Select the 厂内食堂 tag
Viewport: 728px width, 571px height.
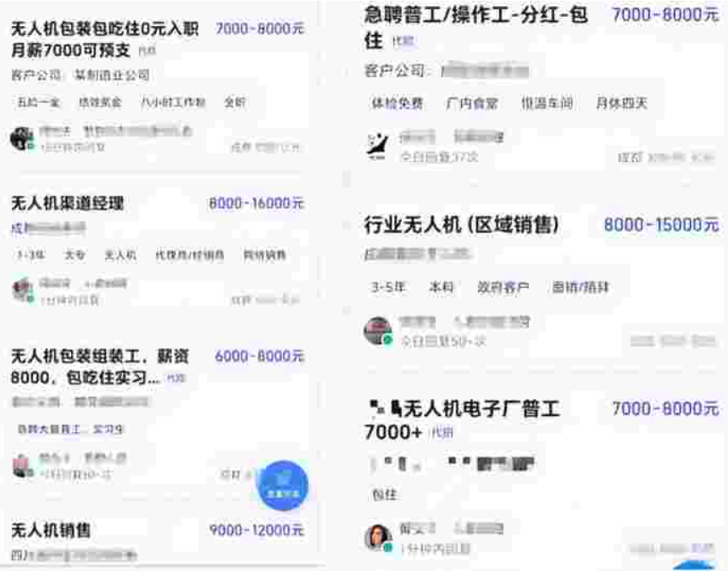472,103
